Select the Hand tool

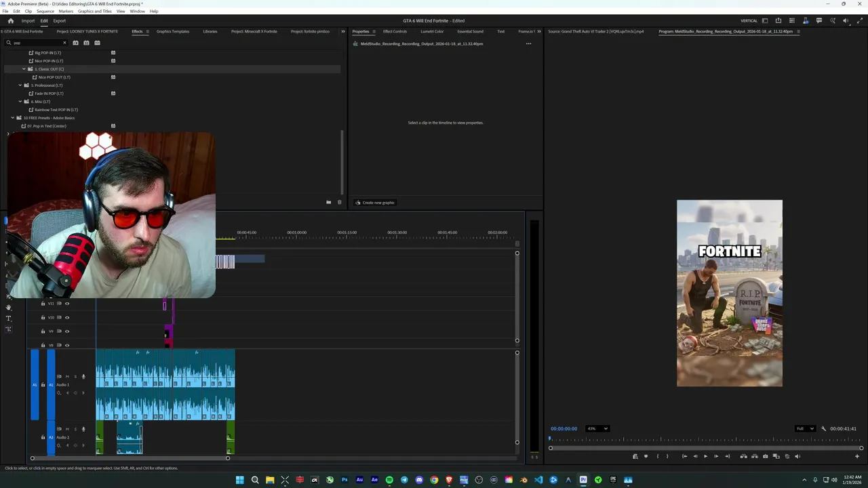click(x=8, y=307)
